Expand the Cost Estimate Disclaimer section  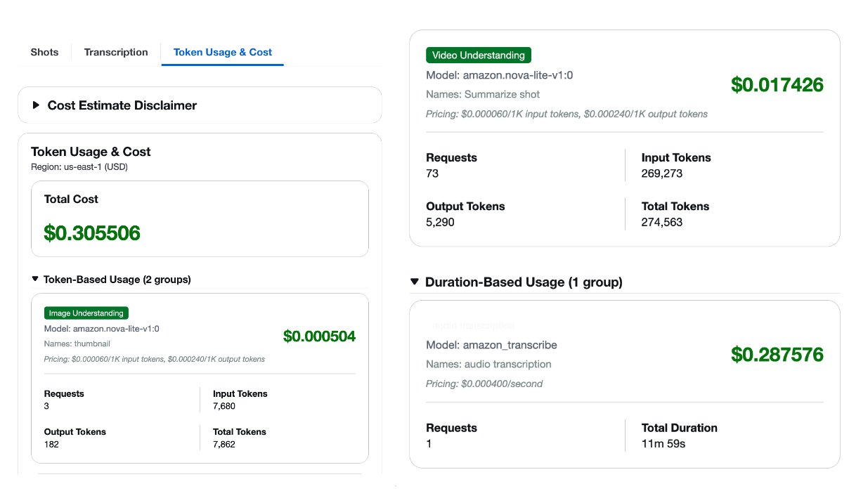point(122,105)
